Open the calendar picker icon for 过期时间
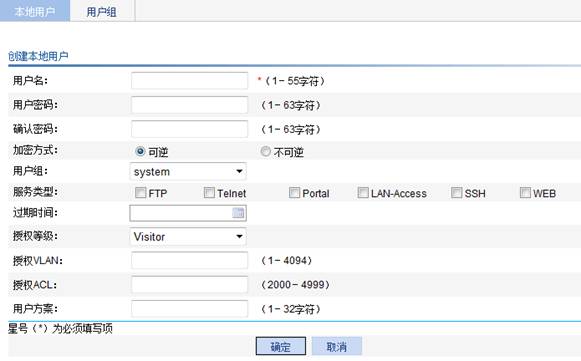The image size is (581, 361). click(x=238, y=213)
